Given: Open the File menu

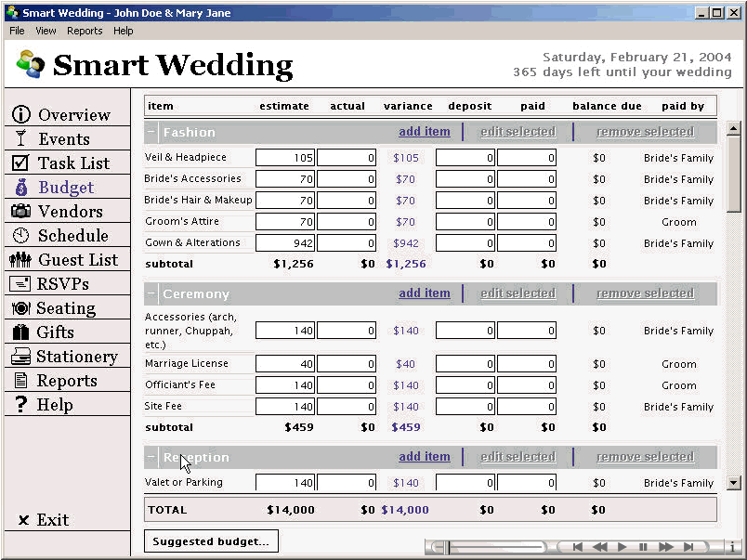Looking at the screenshot, I should click(x=17, y=31).
